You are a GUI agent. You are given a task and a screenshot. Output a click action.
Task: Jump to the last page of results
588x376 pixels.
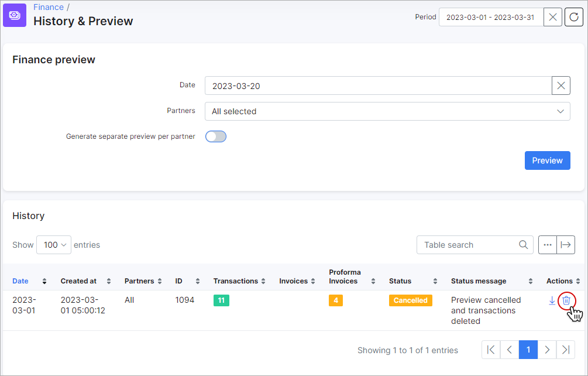(x=565, y=350)
